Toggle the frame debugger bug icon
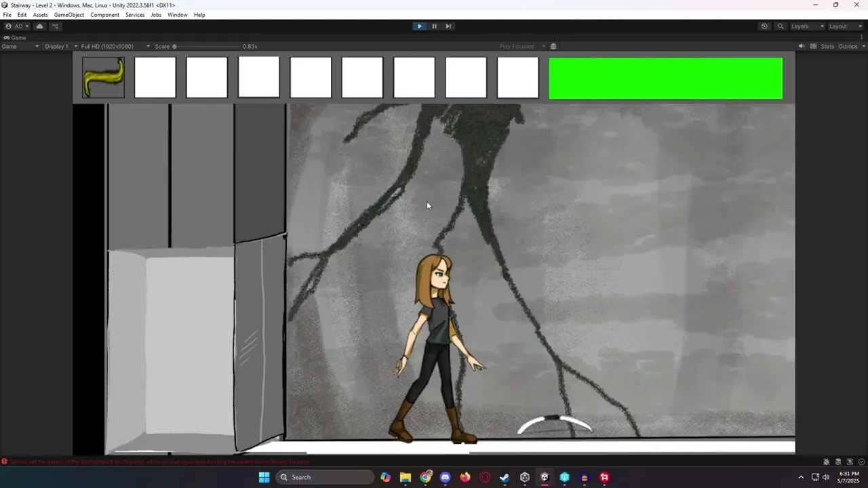868x488 pixels. point(553,46)
